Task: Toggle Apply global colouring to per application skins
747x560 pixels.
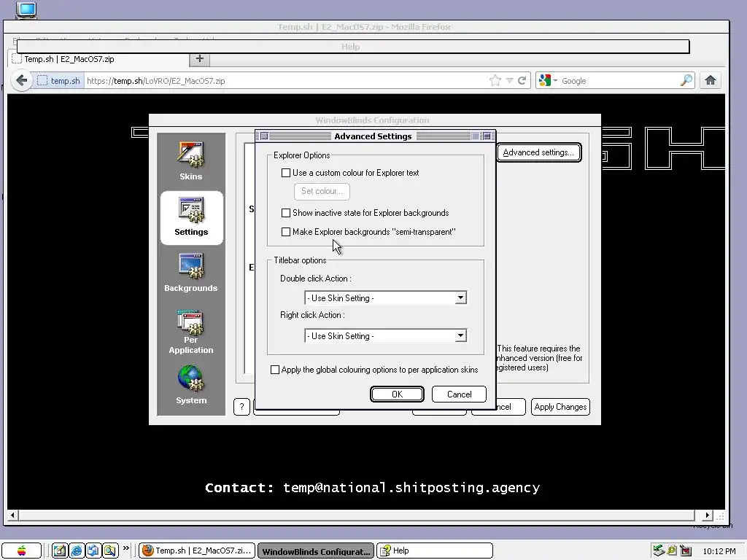Action: point(275,370)
